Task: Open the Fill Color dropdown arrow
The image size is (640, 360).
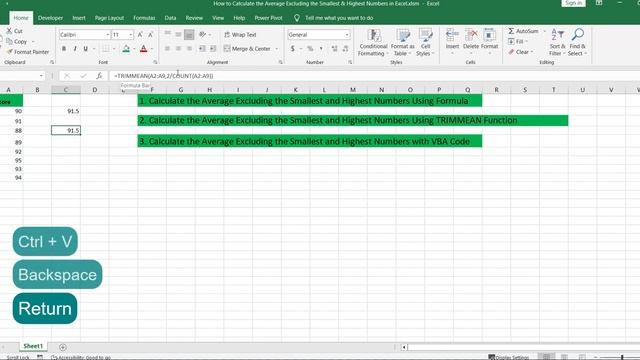Action: 134,49
